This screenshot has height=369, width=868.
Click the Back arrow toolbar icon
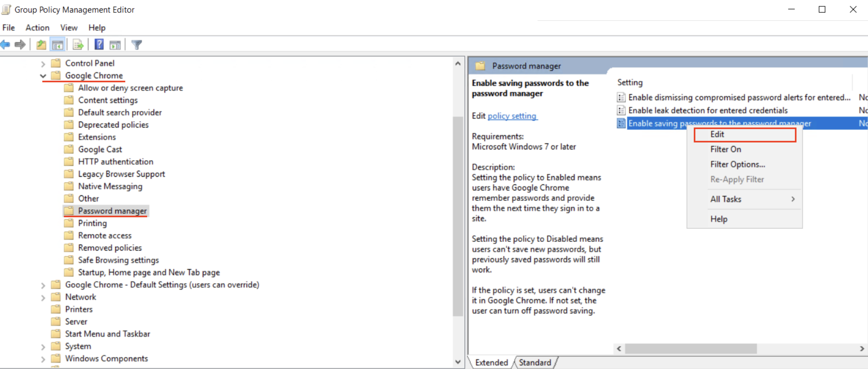coord(5,44)
